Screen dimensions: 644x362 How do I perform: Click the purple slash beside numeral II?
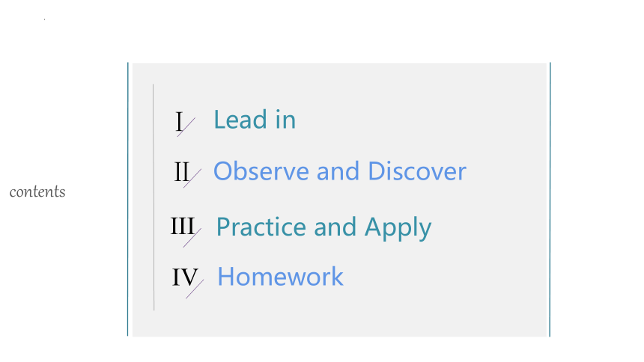pos(192,178)
